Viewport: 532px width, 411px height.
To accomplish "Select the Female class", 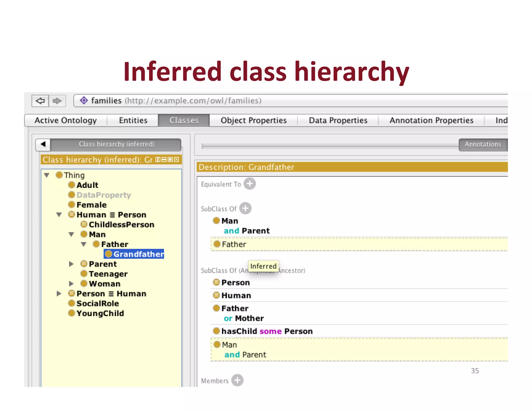I will (x=91, y=205).
